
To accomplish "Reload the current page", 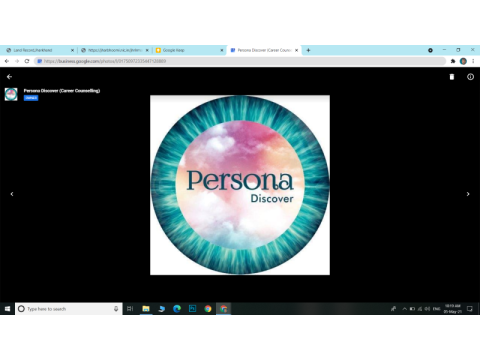I will pos(27,61).
